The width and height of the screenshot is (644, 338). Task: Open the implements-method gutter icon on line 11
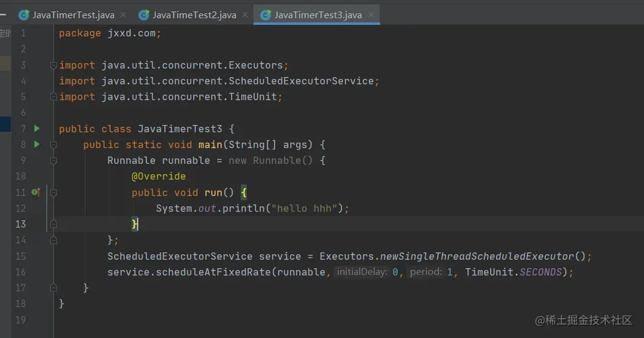36,192
